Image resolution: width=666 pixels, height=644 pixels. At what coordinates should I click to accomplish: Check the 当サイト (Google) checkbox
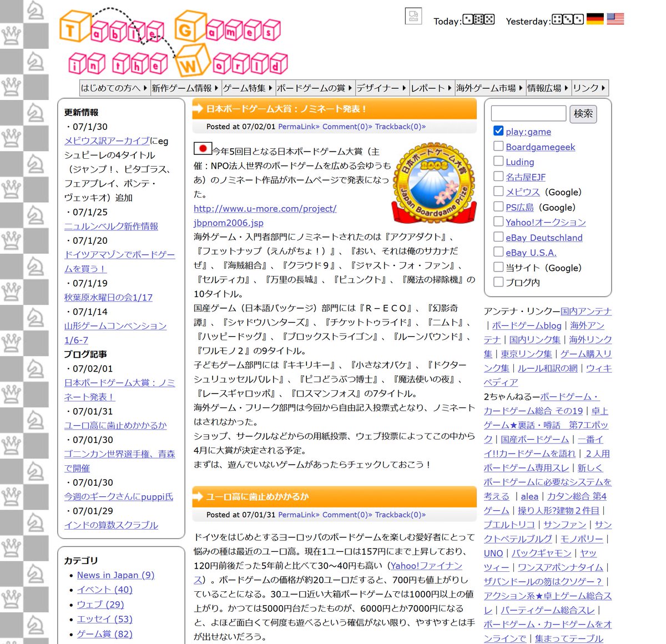(x=498, y=266)
